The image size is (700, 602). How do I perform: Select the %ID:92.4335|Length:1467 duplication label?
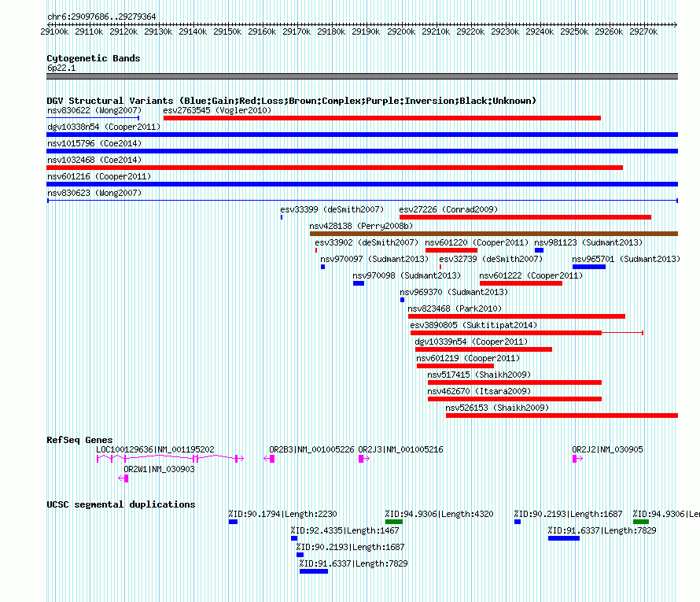point(344,530)
